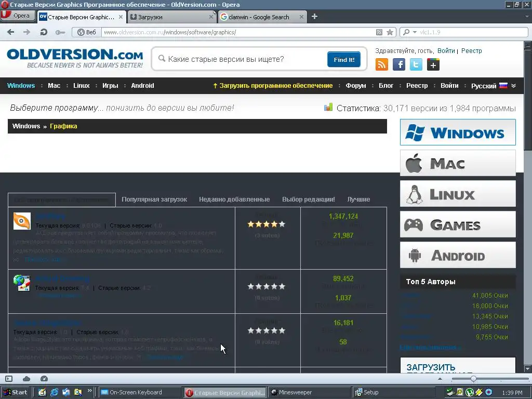Expand the zoom menu arrow in the status bar
532x399 pixels.
440,379
